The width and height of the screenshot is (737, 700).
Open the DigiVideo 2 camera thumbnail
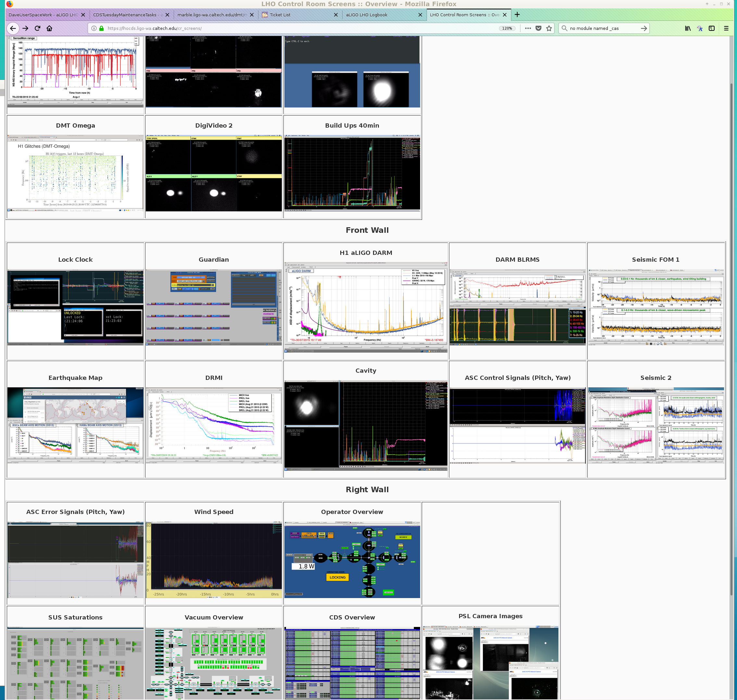214,173
